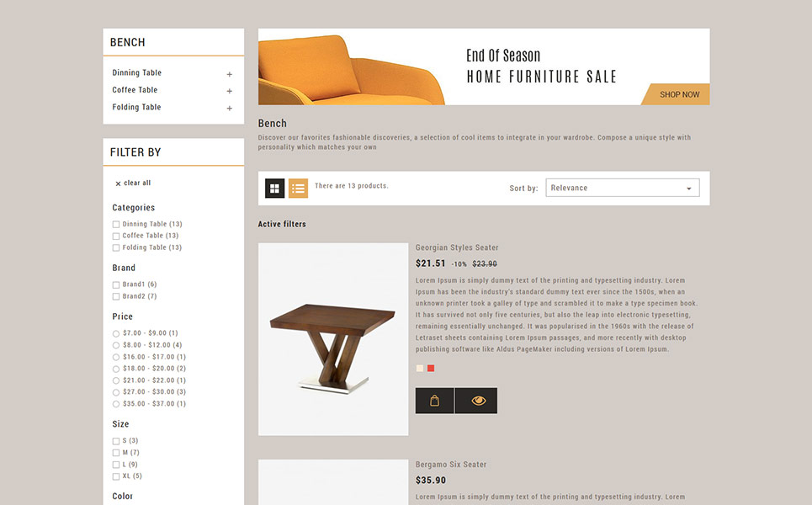Expand Dinning Table with plus icon
Screen dimensions: 812x505
click(230, 75)
